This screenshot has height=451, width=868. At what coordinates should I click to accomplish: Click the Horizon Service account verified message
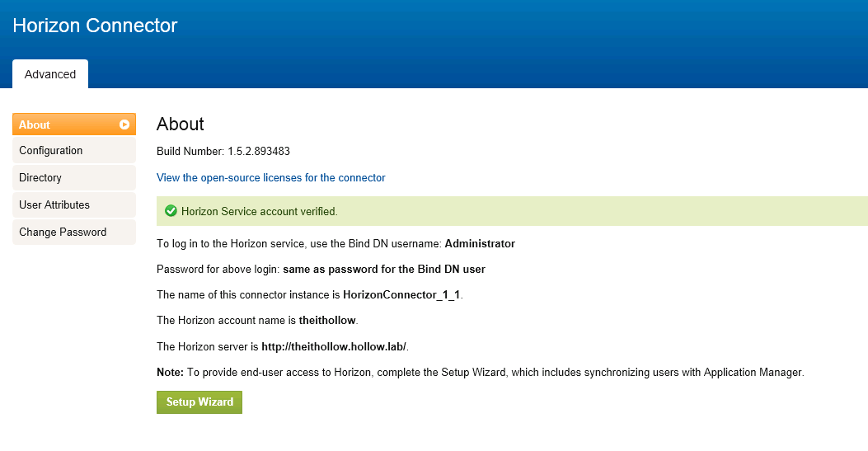coord(259,212)
